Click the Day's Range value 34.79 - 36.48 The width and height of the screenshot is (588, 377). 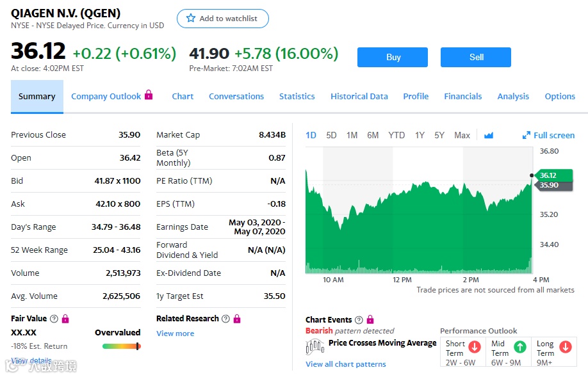tap(116, 227)
